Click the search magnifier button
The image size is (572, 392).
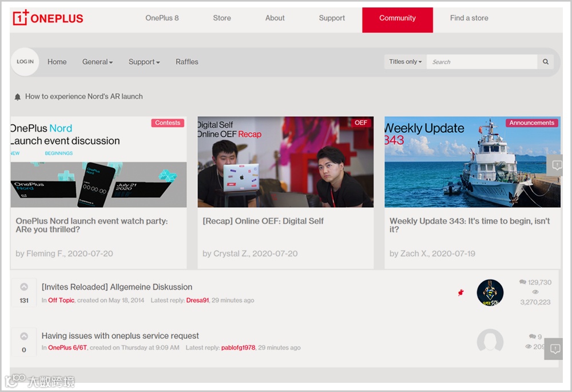pos(545,62)
